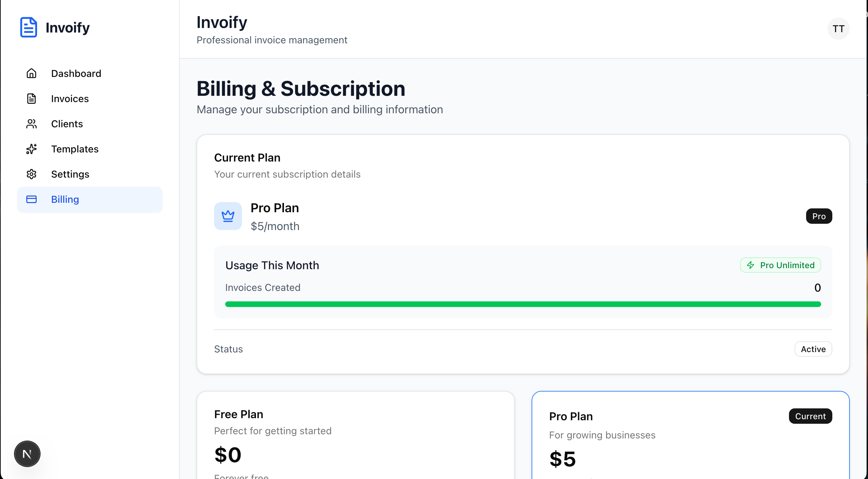Click the Pro Plan crown icon
Viewport: 868px width, 479px height.
click(x=228, y=216)
